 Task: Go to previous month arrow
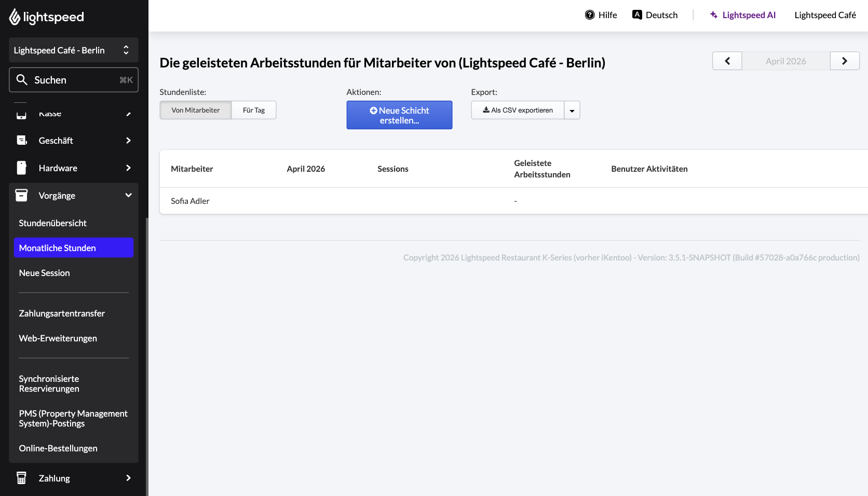727,61
